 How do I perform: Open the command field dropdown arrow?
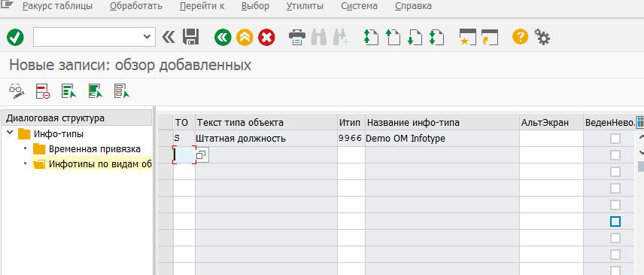click(147, 37)
